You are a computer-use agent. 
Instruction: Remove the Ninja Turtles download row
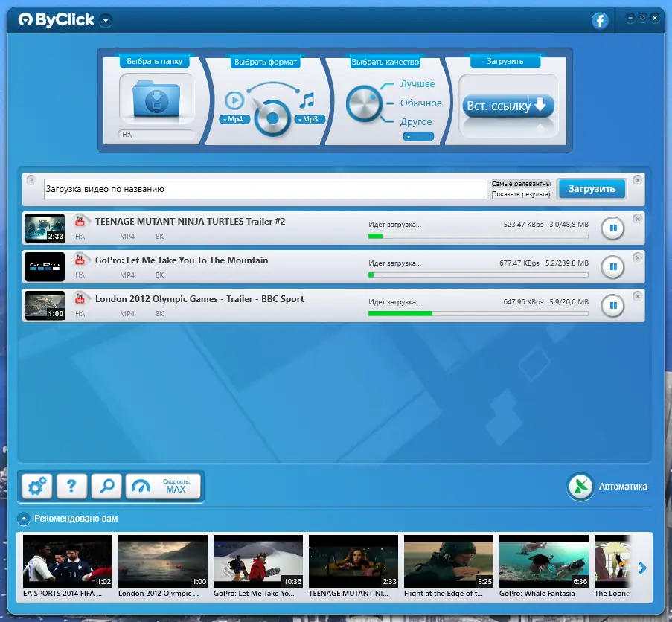[x=637, y=219]
